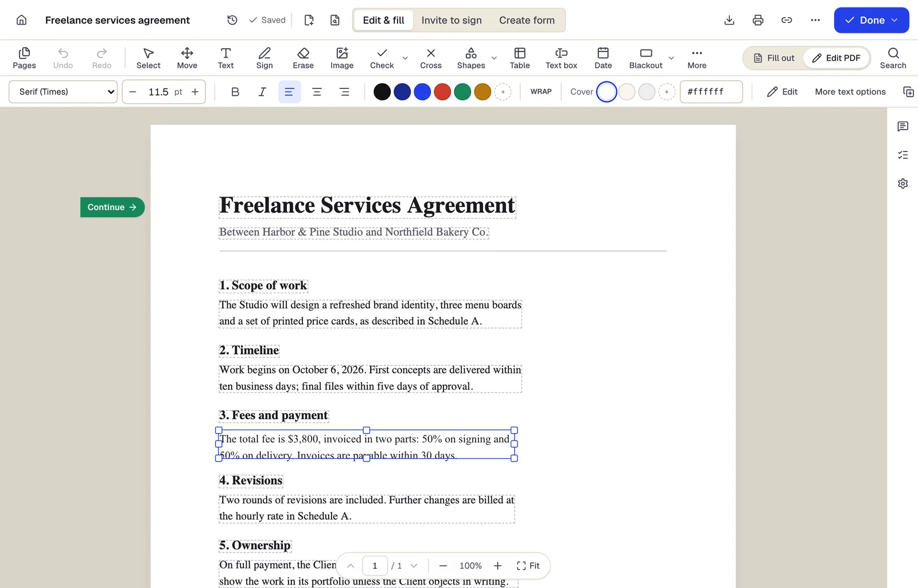Click the Fit zoom button
The height and width of the screenshot is (588, 918).
528,566
